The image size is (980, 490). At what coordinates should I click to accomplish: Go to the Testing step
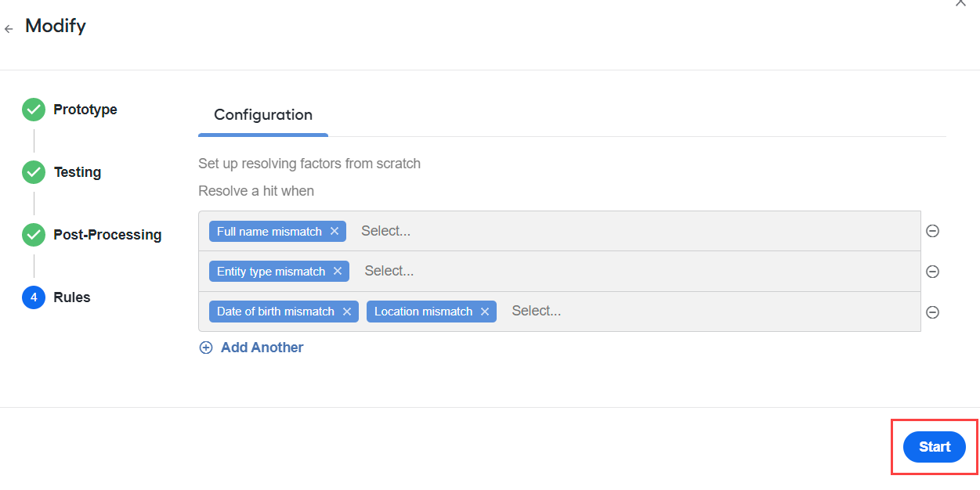coord(77,172)
